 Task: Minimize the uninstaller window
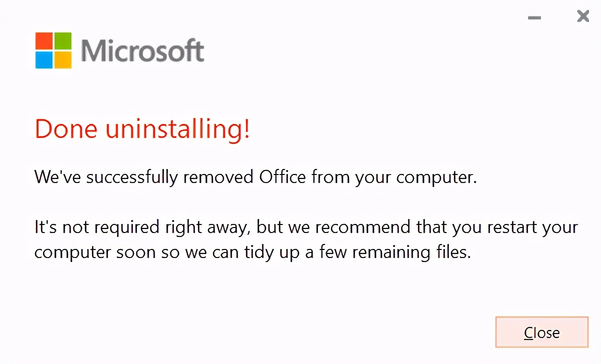[534, 16]
